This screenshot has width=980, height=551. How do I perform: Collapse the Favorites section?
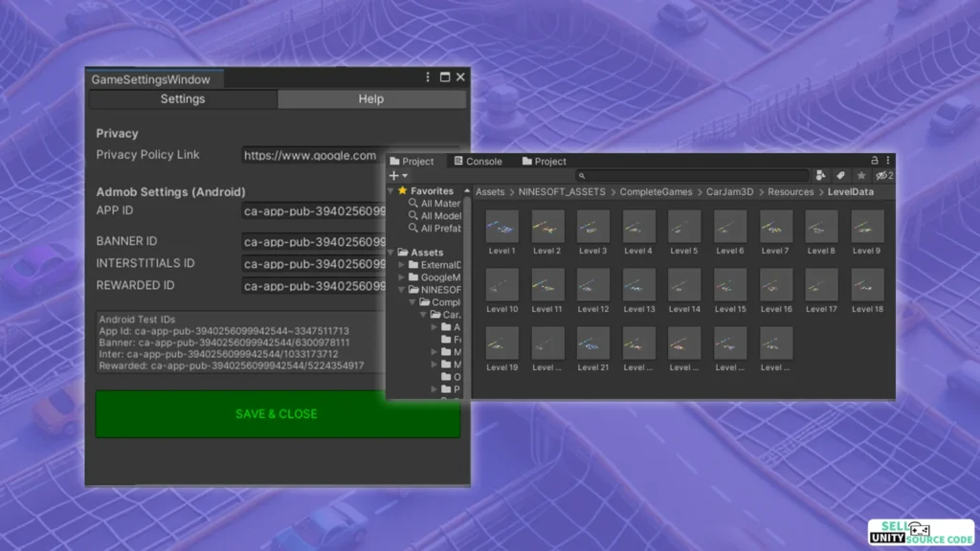[390, 190]
